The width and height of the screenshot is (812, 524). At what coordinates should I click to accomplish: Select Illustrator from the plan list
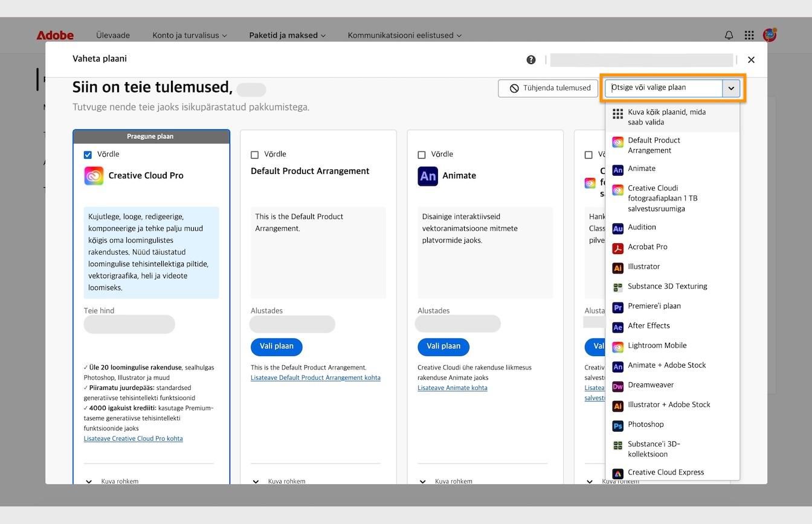click(672, 267)
